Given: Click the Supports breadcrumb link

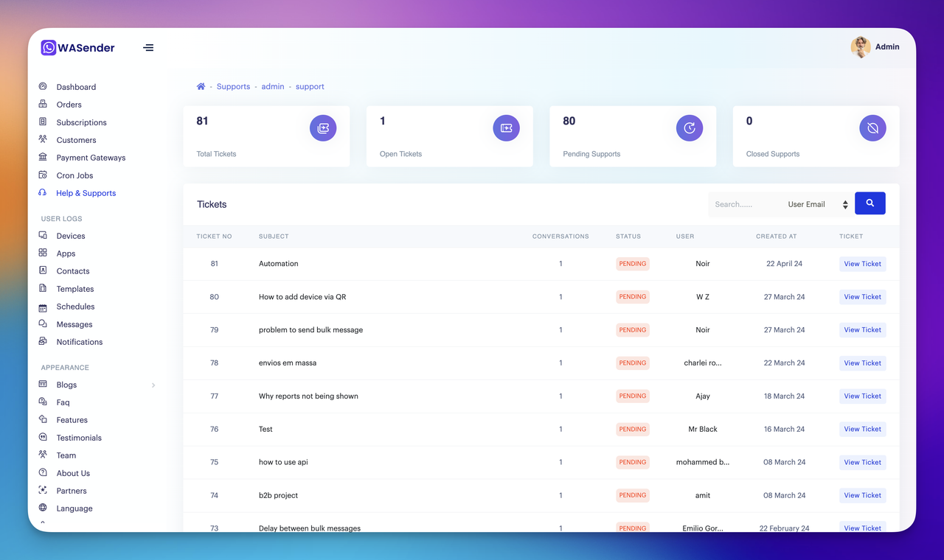Looking at the screenshot, I should click(233, 86).
